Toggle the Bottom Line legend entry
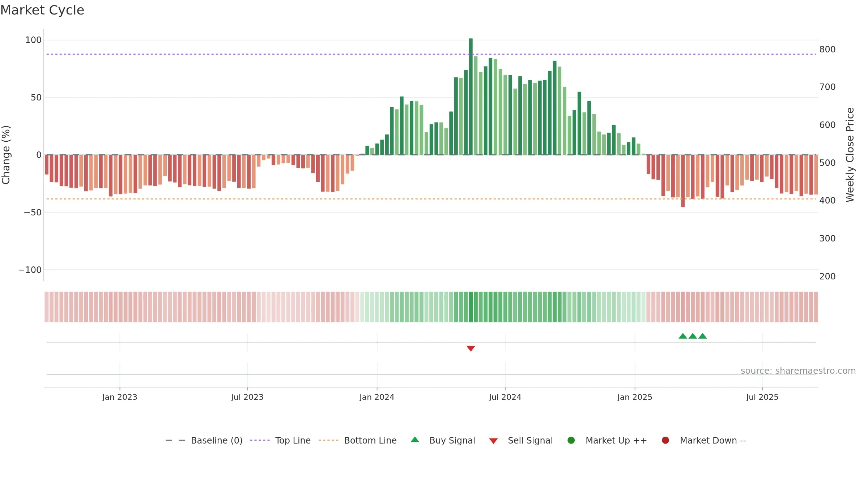 (x=358, y=440)
